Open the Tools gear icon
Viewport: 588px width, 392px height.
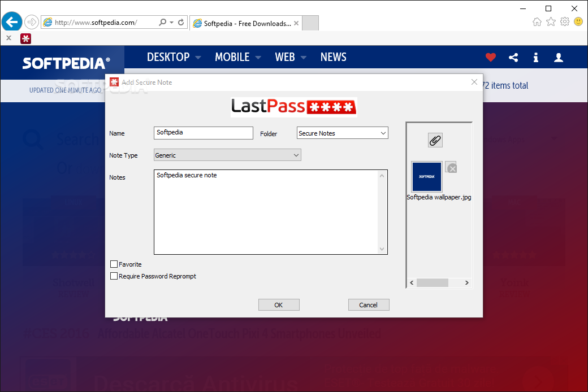coord(565,21)
